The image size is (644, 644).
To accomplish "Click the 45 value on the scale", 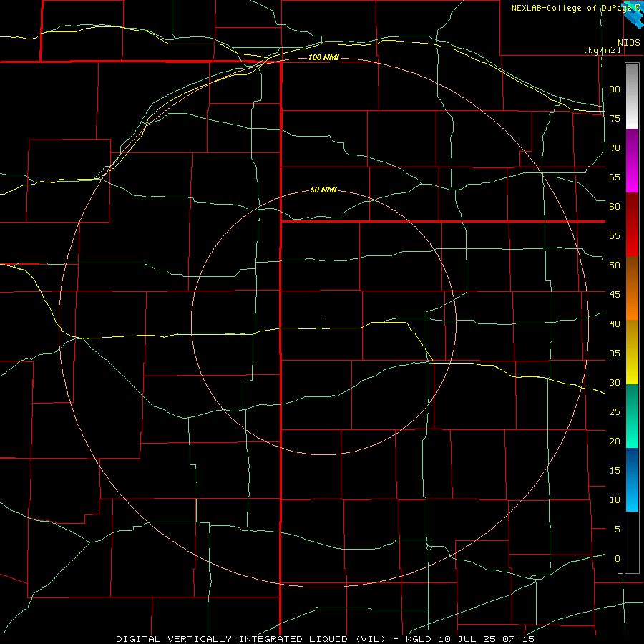I will pyautogui.click(x=615, y=295).
